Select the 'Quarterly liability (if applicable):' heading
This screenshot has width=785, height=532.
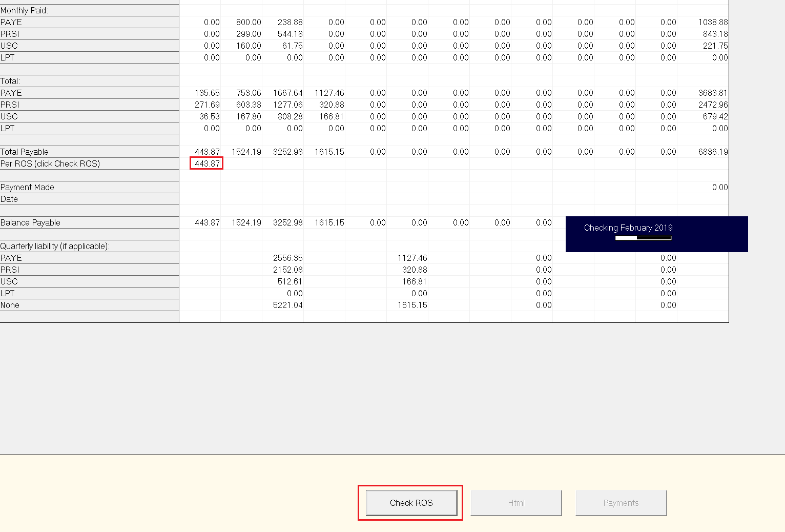click(55, 246)
